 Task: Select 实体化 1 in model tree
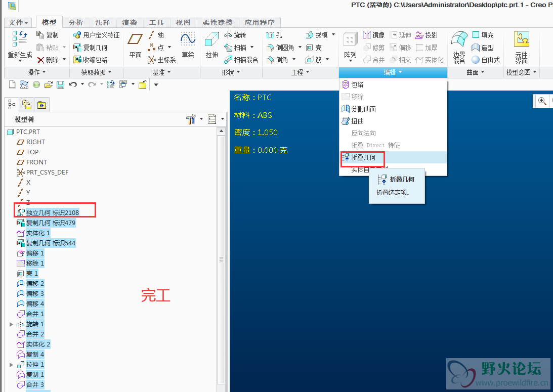(x=38, y=233)
